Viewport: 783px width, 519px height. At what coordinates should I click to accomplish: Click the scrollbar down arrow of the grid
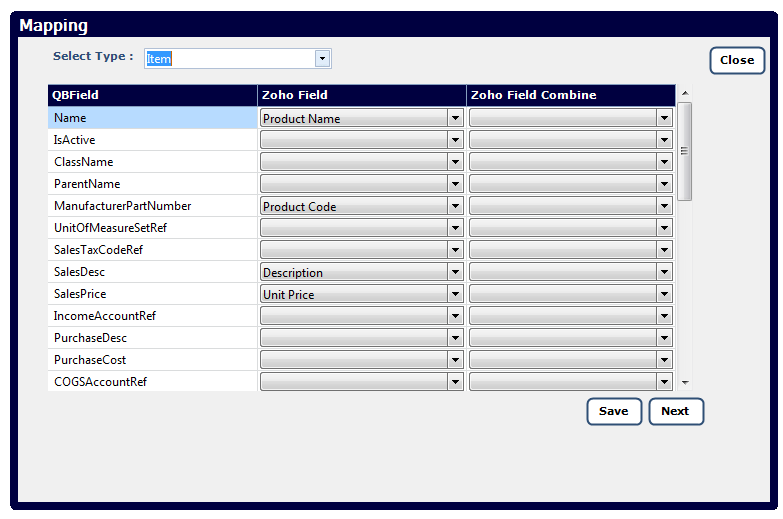[685, 383]
